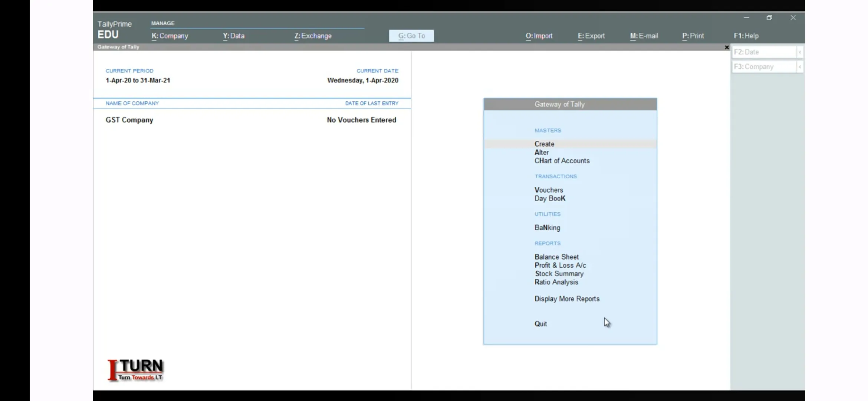Select Balance Sheet under Reports
The width and height of the screenshot is (868, 401).
(556, 257)
